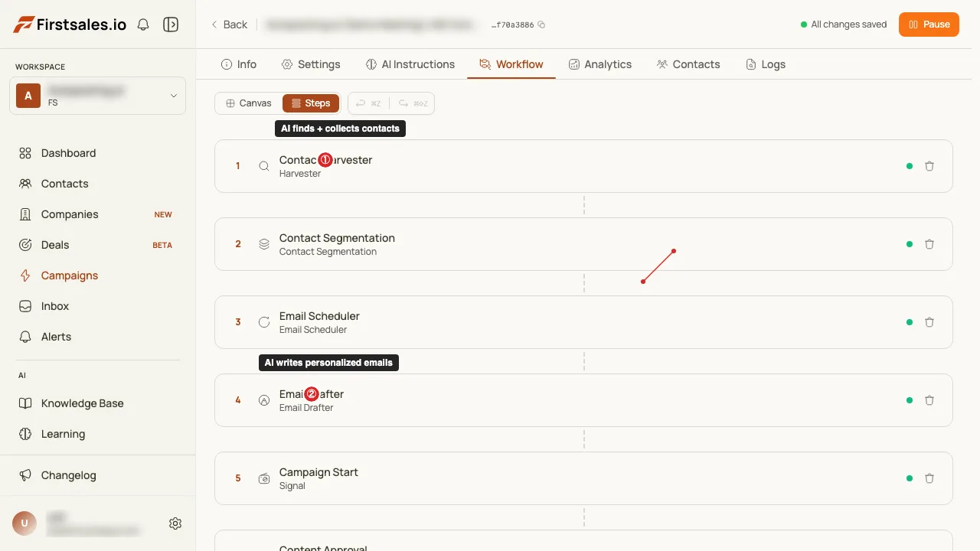Expand the workspace selector dropdown

97,96
